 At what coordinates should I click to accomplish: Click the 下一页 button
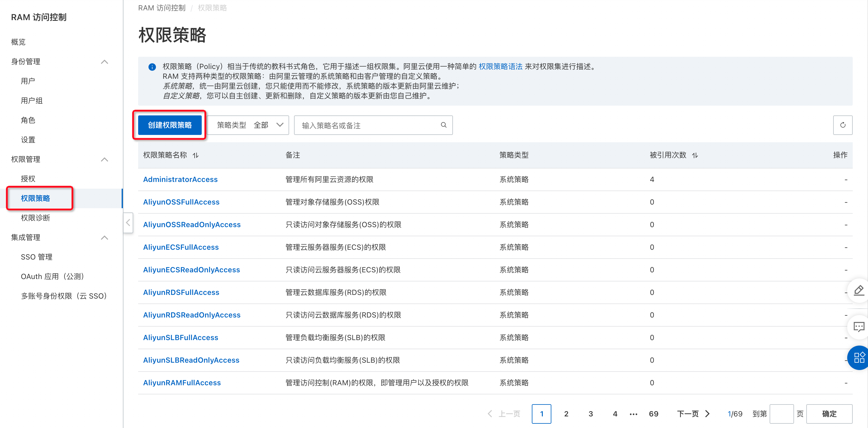[693, 414]
